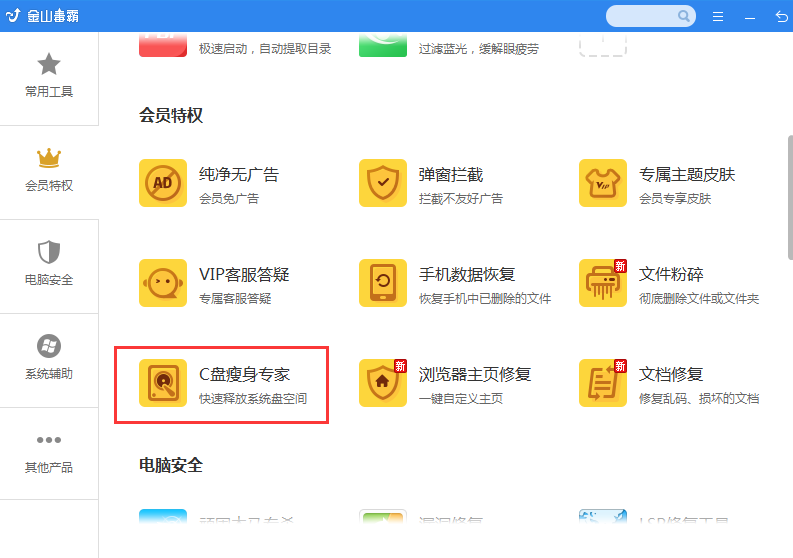The height and width of the screenshot is (558, 793).
Task: Click the back arrow in title bar
Action: (781, 17)
